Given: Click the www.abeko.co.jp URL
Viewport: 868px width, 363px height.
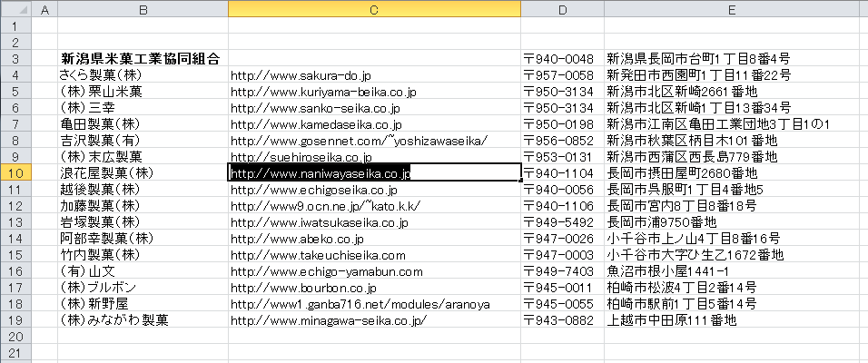Looking at the screenshot, I should [297, 239].
